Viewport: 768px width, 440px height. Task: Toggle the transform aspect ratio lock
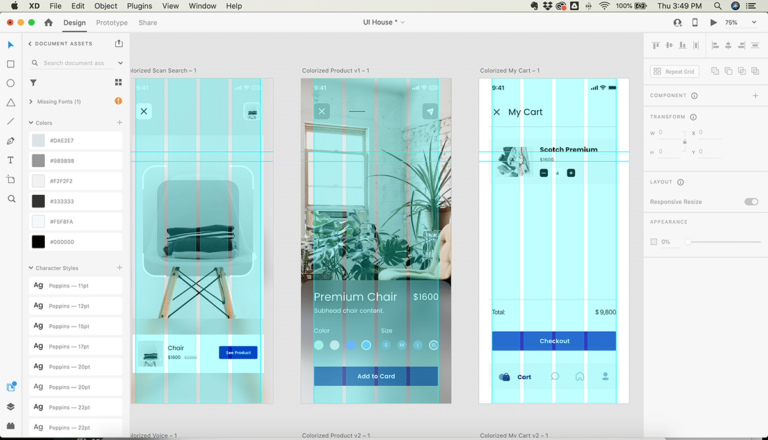tap(685, 142)
